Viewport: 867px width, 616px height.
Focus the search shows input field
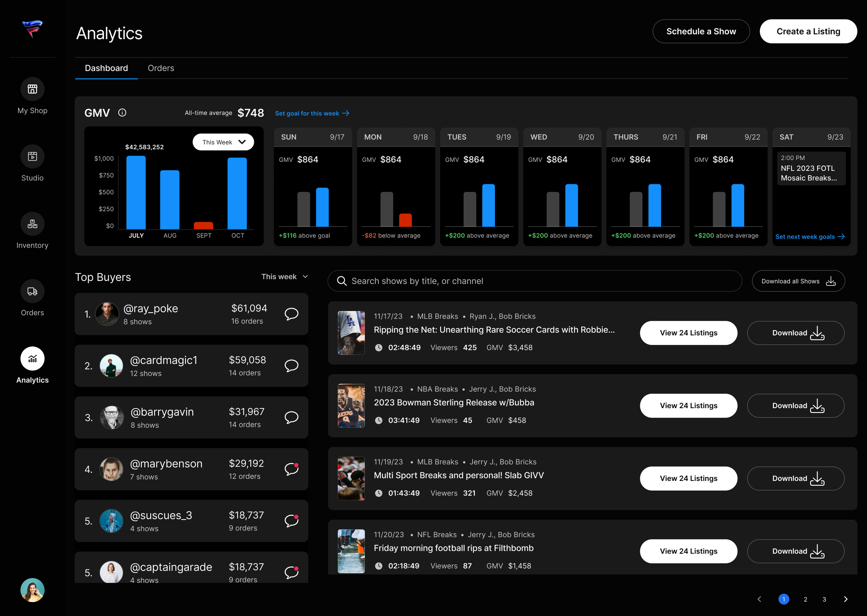click(x=534, y=281)
